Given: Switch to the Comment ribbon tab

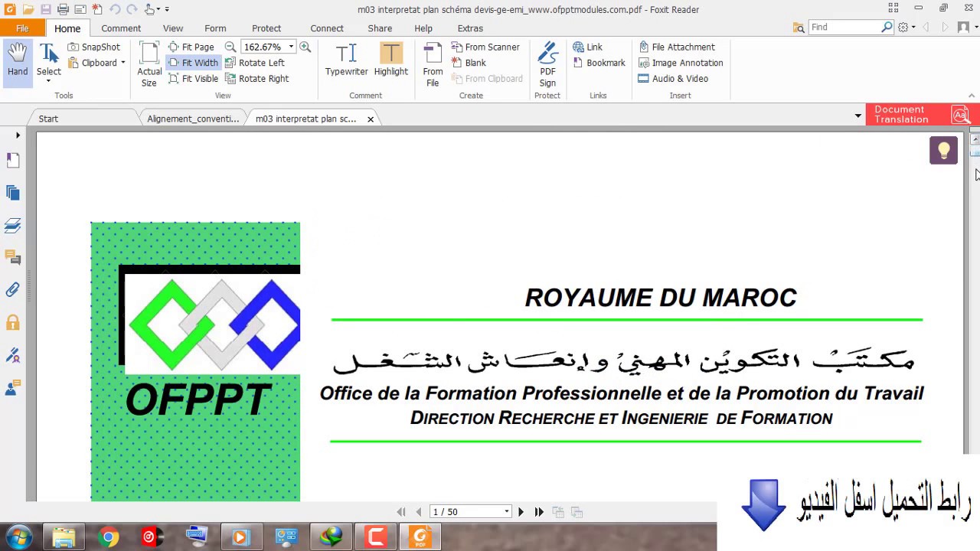Looking at the screenshot, I should [121, 28].
